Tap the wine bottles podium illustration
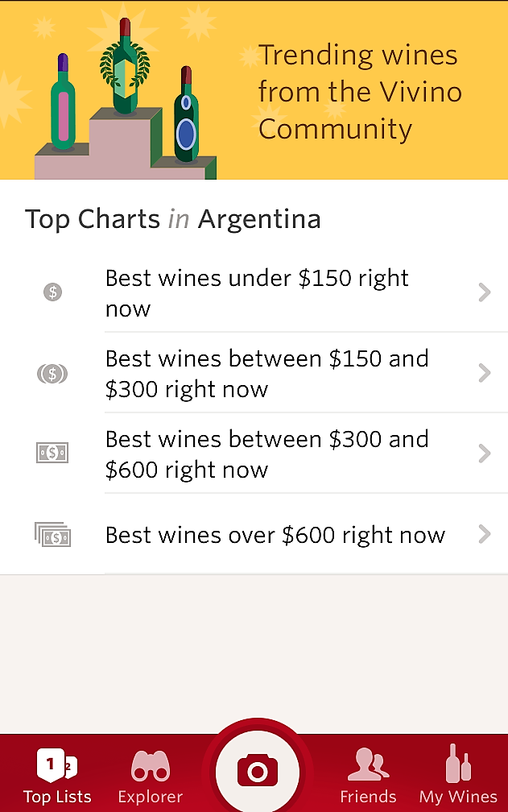 coord(125,101)
